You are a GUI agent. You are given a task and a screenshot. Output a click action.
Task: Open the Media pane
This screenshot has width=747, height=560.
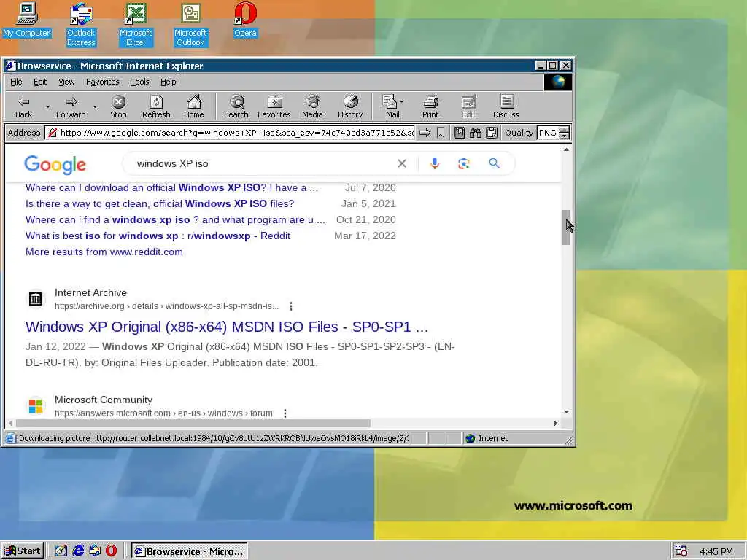312,106
